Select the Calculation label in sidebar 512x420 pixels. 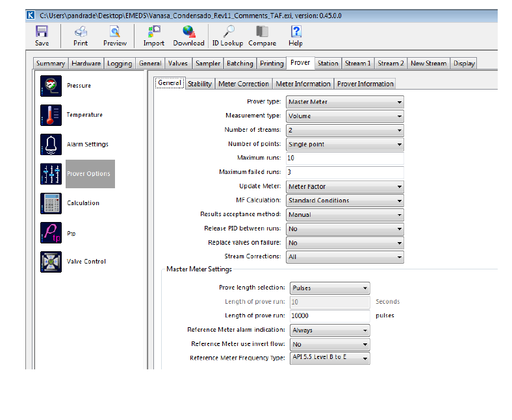coord(83,203)
